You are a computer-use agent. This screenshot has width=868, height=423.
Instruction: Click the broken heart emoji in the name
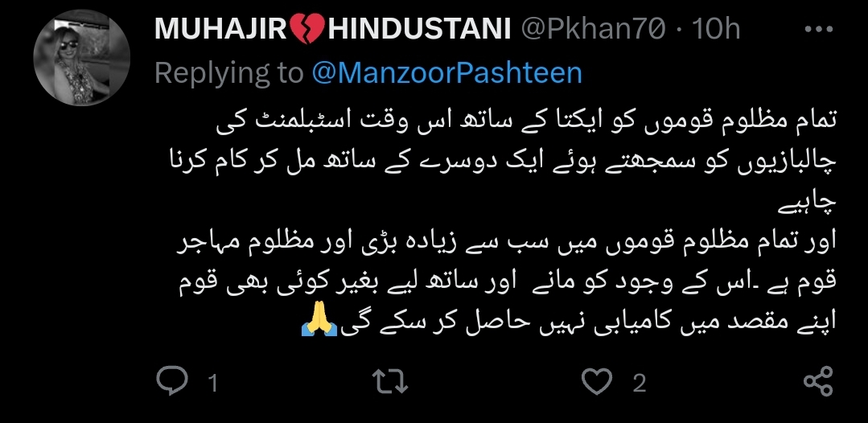tap(307, 29)
